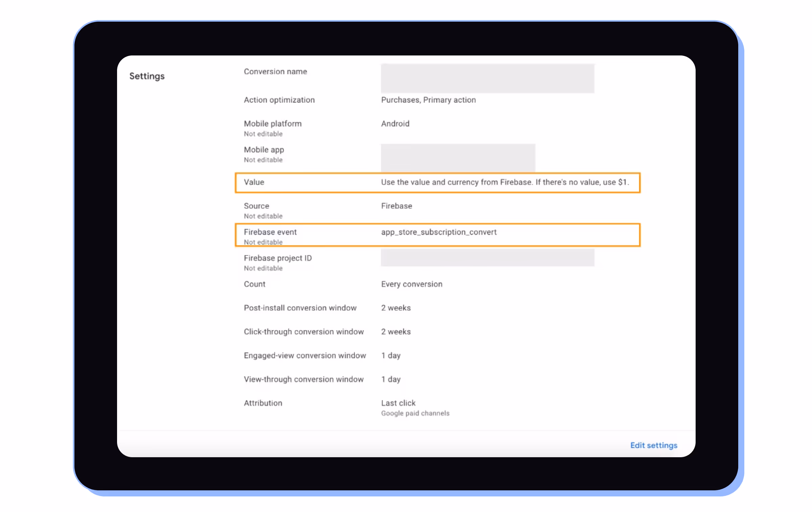812x512 pixels.
Task: Click the Settings heading
Action: (x=147, y=76)
